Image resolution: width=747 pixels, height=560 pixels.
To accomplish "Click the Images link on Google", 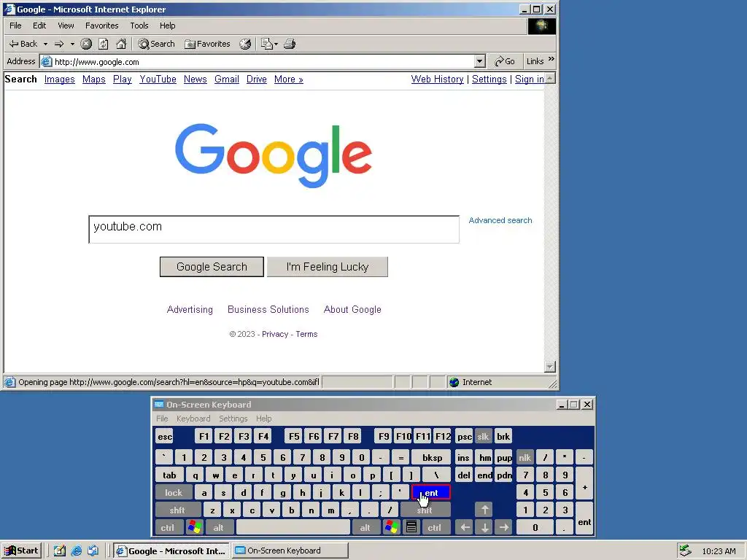I will point(60,79).
